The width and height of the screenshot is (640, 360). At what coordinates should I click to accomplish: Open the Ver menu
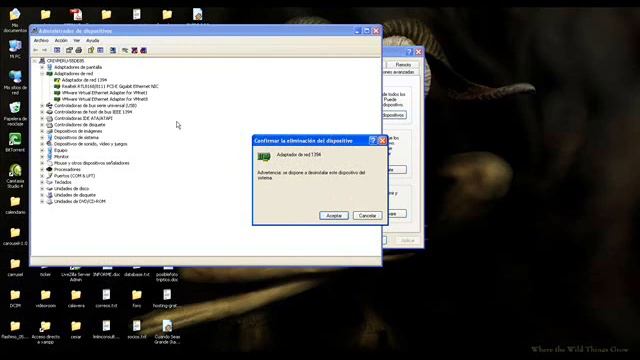click(x=76, y=40)
